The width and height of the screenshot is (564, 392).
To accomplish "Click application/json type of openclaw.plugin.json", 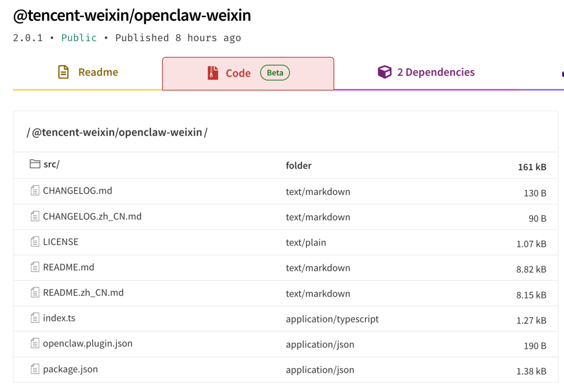I will [320, 345].
